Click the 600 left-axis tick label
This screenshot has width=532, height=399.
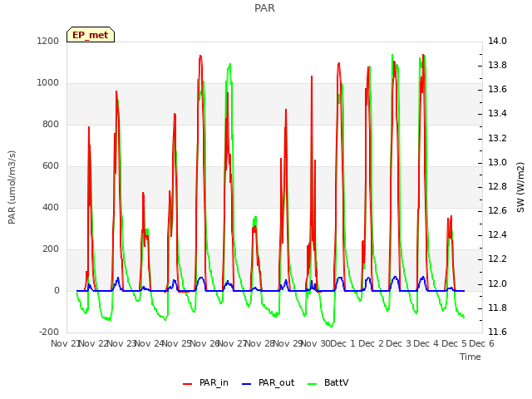pos(51,166)
